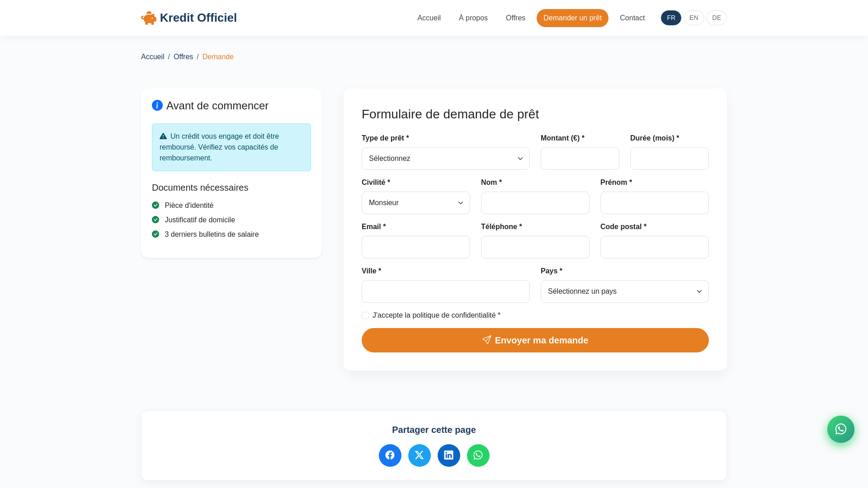Screen dimensions: 868x488
Task: Focus the Email input field
Action: [x=416, y=247]
